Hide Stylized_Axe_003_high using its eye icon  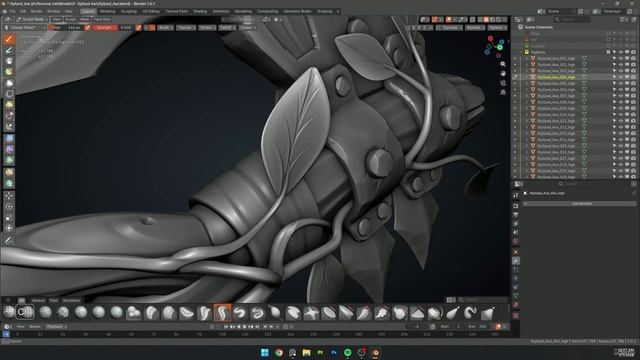click(620, 71)
